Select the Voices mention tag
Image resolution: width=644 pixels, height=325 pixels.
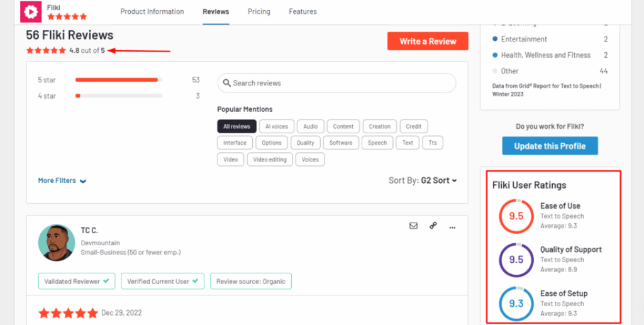310,159
